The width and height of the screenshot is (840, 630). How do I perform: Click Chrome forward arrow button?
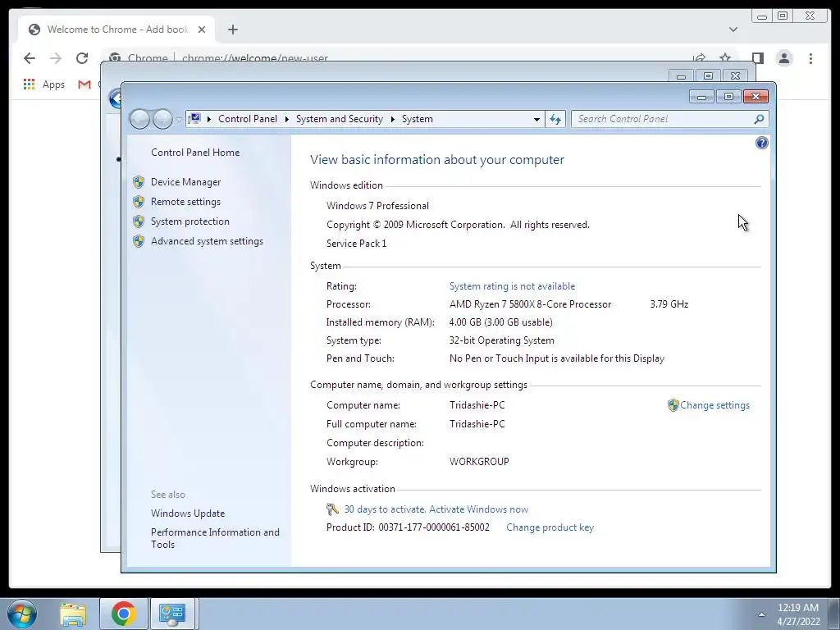[56, 58]
